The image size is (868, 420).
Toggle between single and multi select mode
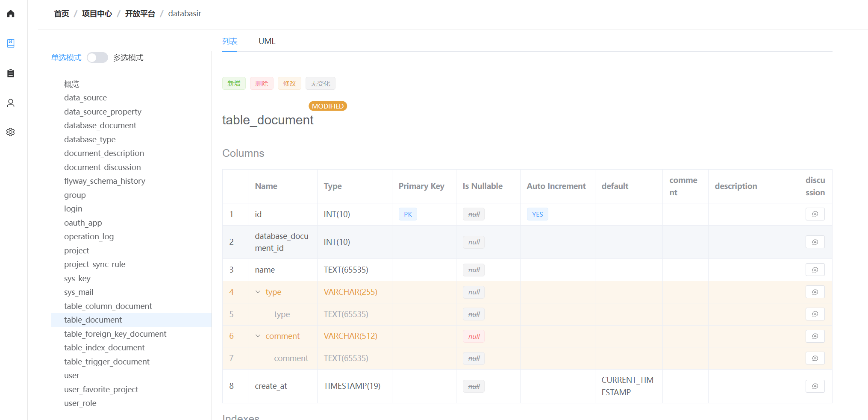point(97,58)
